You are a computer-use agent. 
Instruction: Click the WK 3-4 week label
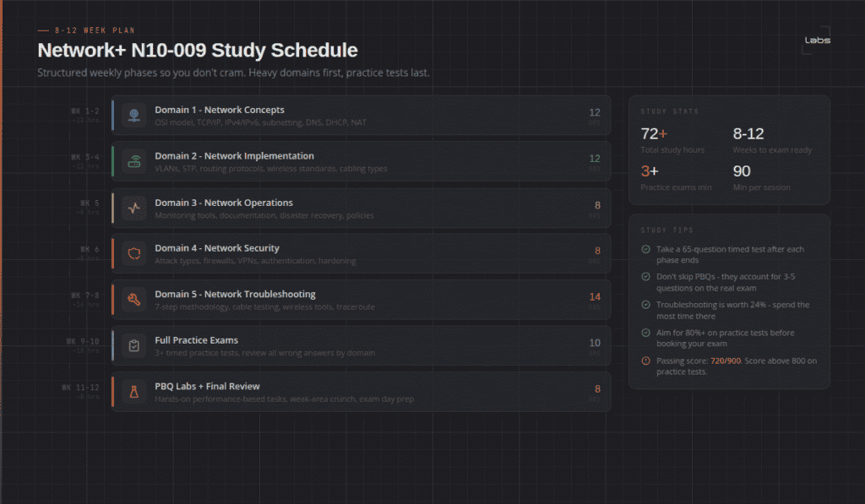pos(85,157)
